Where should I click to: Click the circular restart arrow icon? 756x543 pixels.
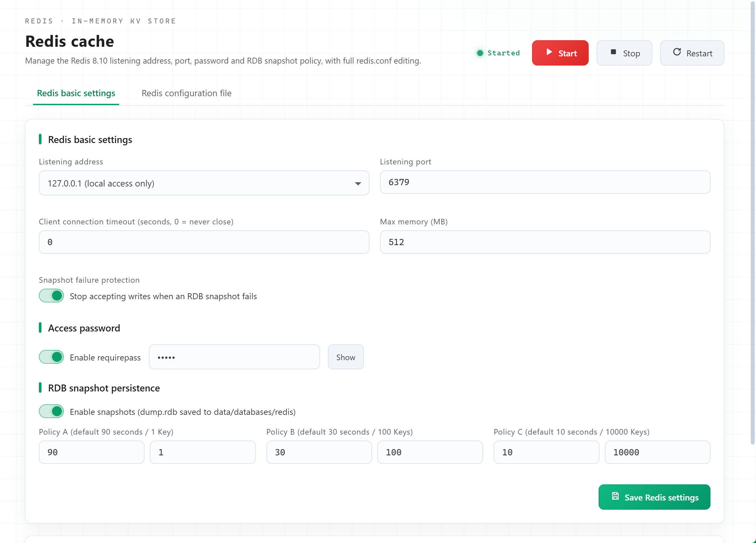(677, 52)
